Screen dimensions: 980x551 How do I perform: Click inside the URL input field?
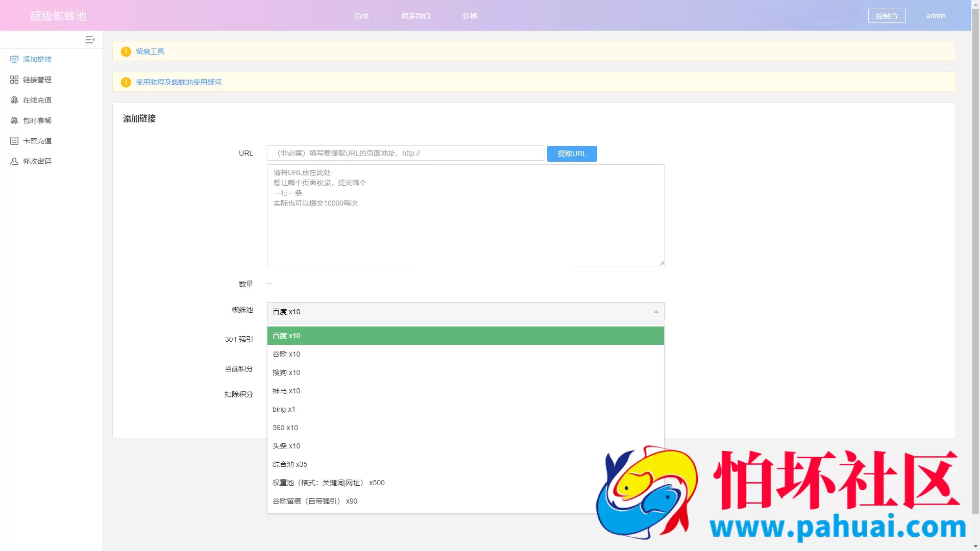tap(406, 153)
